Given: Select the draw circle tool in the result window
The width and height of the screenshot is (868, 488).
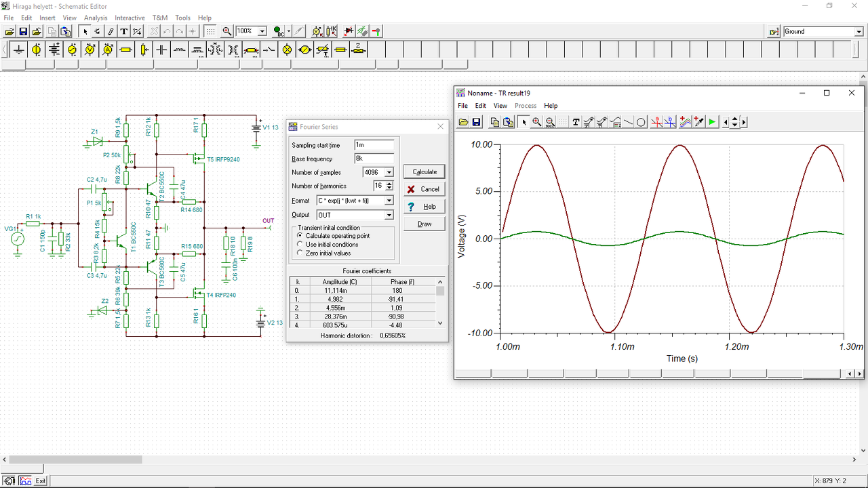Looking at the screenshot, I should pos(641,122).
